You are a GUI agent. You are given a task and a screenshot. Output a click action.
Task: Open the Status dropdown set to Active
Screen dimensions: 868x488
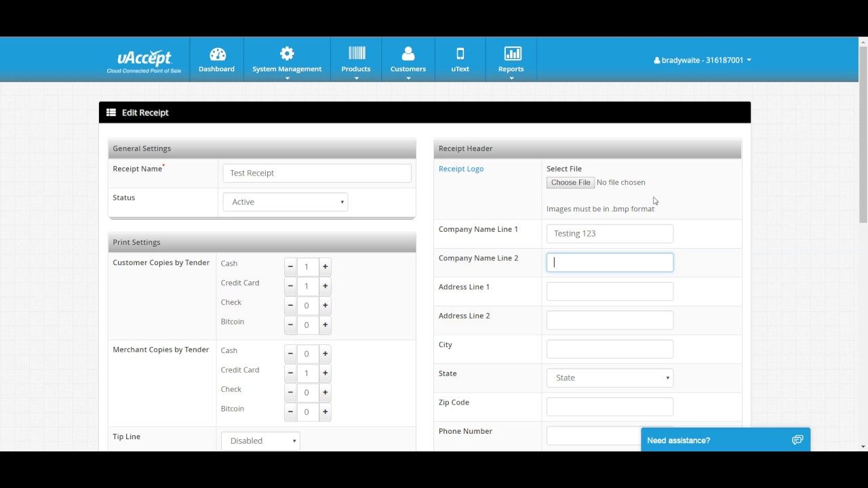(x=285, y=202)
